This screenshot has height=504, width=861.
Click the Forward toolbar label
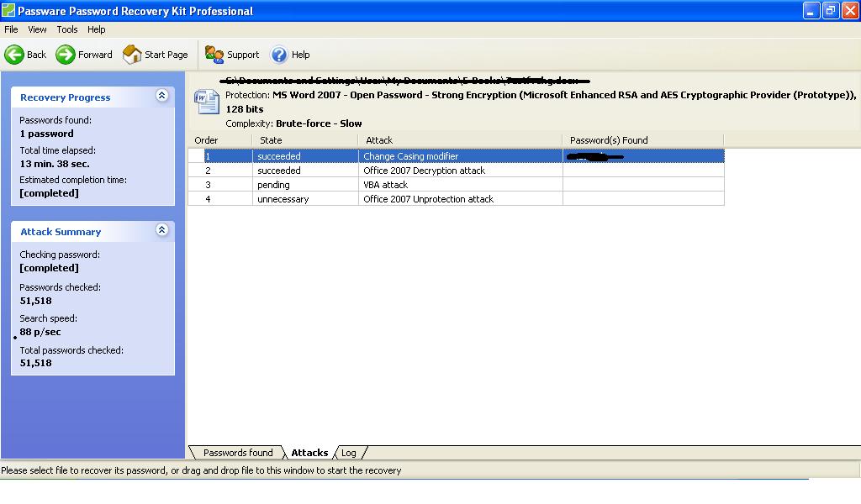95,55
